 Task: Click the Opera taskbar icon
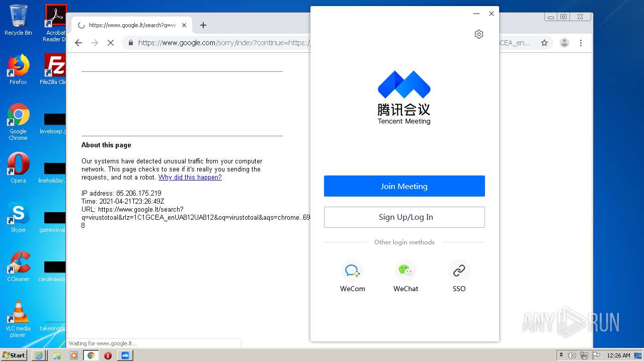coord(108,355)
